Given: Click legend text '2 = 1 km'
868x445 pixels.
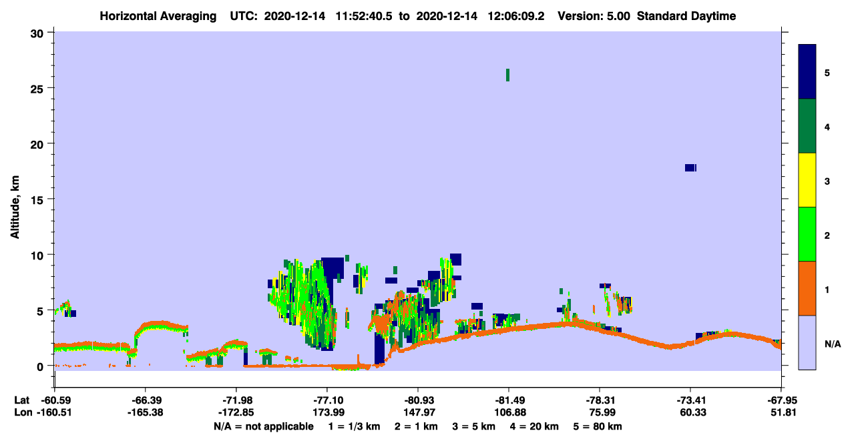Looking at the screenshot, I should pyautogui.click(x=416, y=426).
